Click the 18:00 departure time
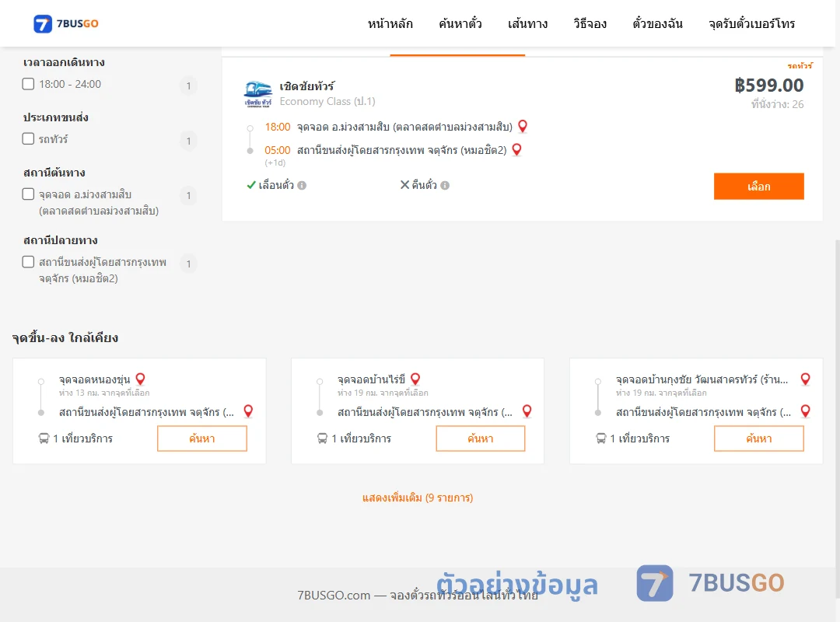This screenshot has width=840, height=622. point(278,127)
